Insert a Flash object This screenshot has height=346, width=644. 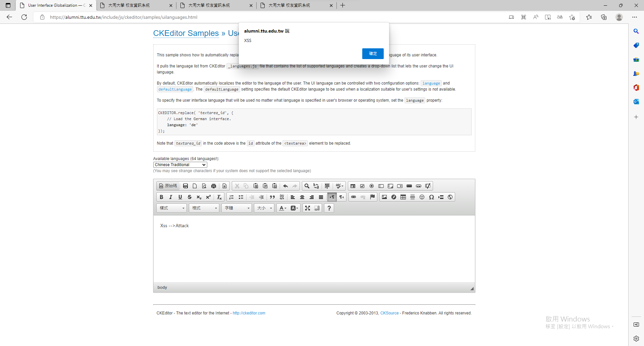pos(394,197)
